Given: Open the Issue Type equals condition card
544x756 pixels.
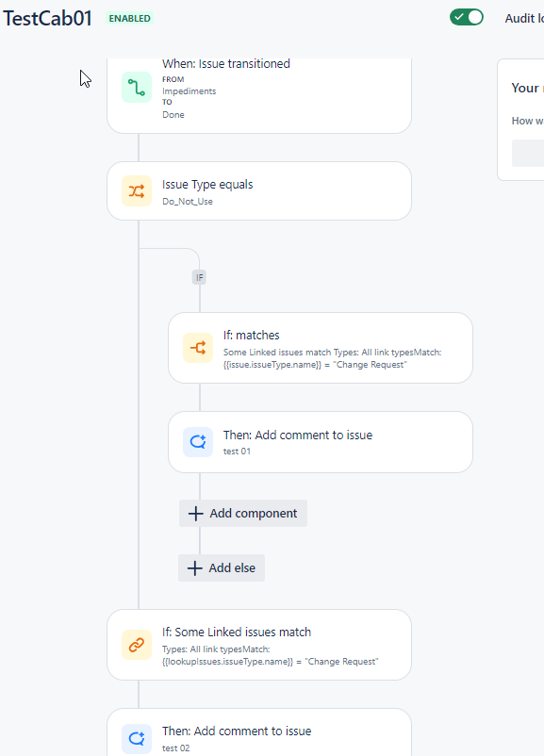Looking at the screenshot, I should click(259, 191).
